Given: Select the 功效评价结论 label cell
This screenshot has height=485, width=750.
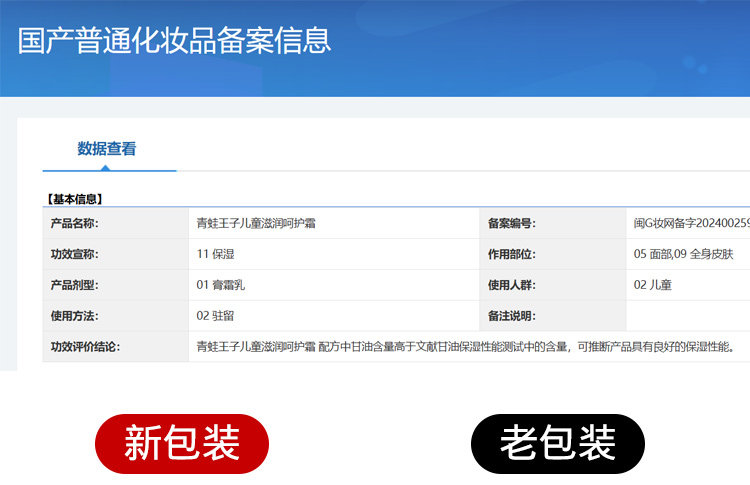Looking at the screenshot, I should tap(116, 347).
